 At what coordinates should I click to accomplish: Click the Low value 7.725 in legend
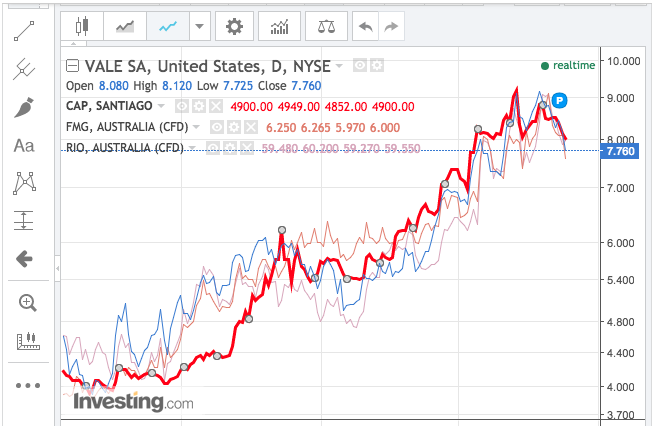(238, 86)
